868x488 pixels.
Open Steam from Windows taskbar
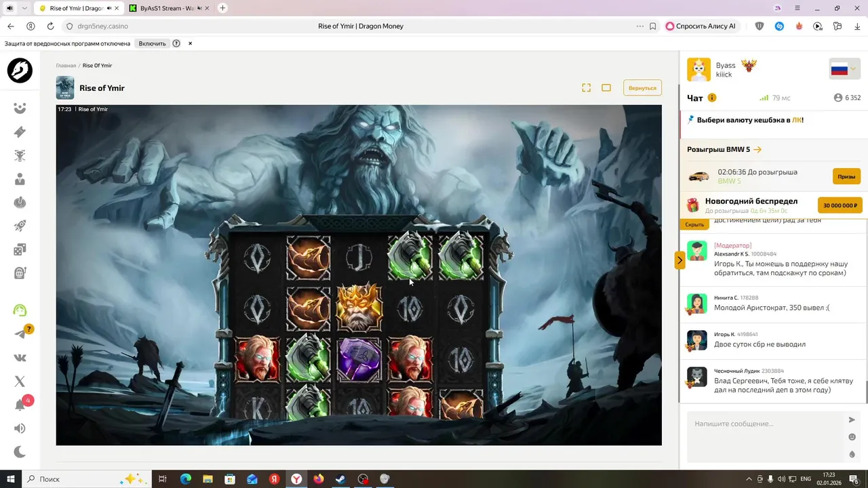(x=340, y=479)
